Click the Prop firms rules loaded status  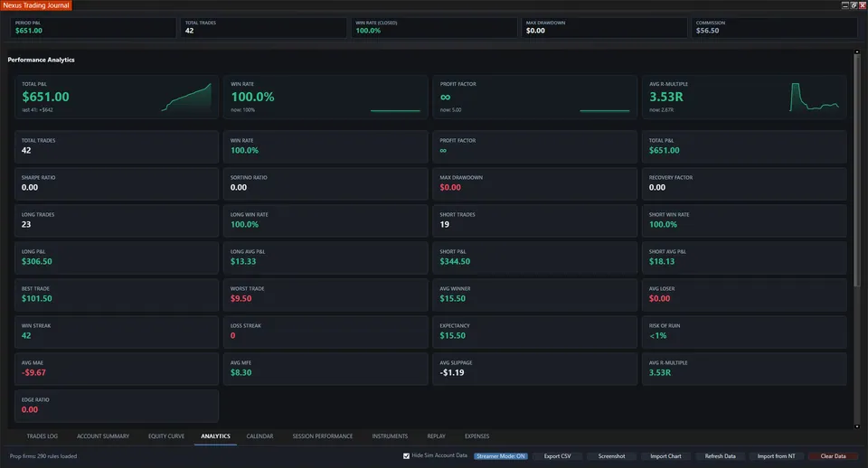click(x=43, y=456)
